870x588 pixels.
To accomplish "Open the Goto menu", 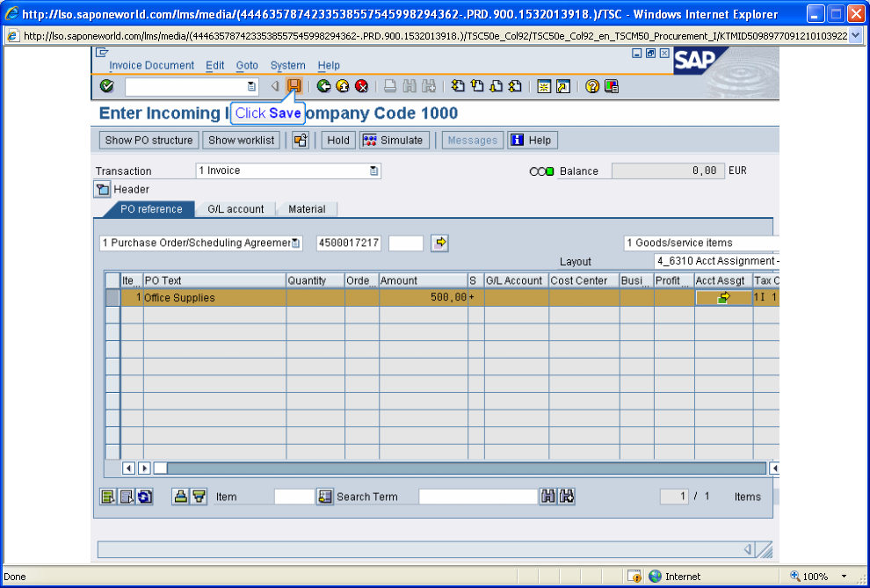I will [247, 65].
